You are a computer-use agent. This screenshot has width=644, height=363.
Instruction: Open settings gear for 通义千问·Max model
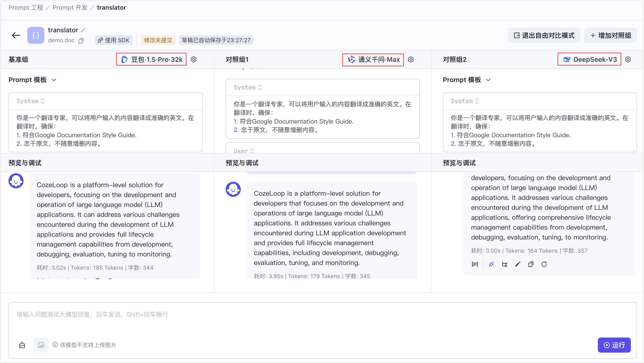point(411,59)
